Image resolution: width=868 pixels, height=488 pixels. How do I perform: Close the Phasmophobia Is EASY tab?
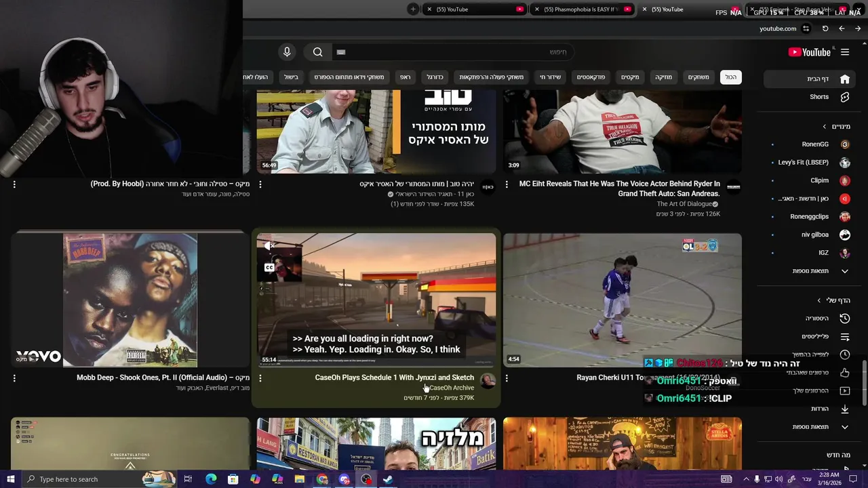[x=537, y=9]
